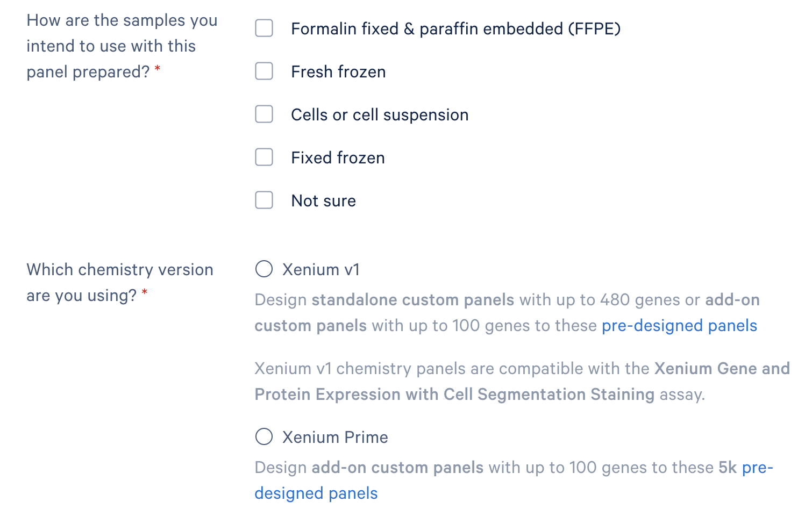Click the "Not sure" label text

[323, 200]
